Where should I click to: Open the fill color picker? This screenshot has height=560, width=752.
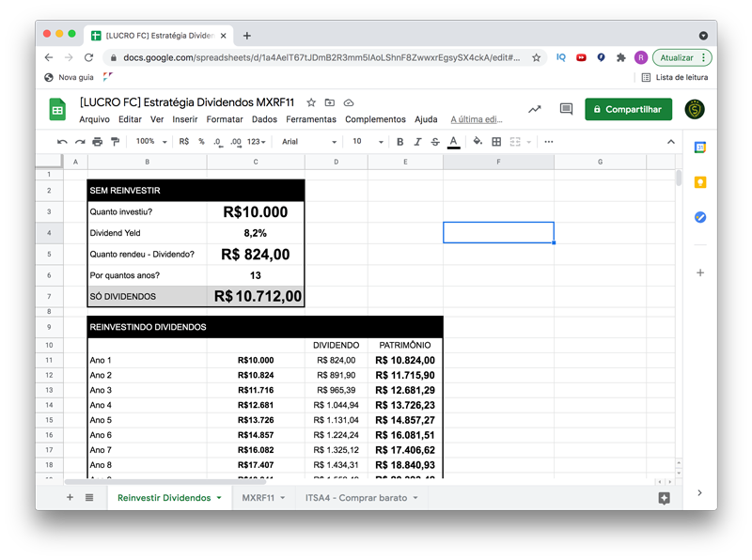(x=478, y=142)
